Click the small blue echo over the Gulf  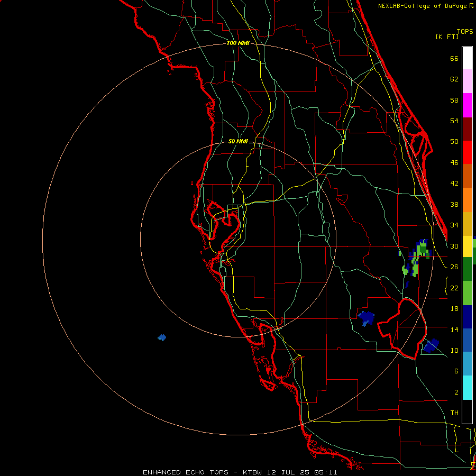162,337
